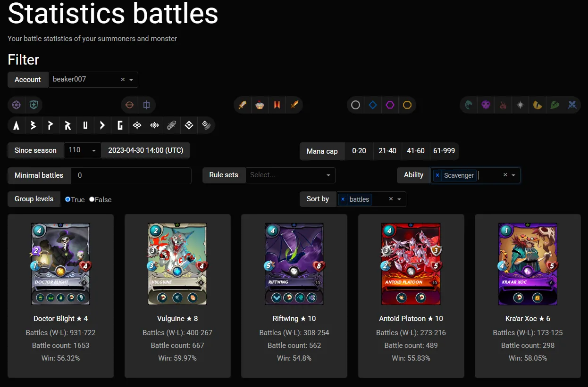
Task: Select the Alpha edition rune icon
Action: point(17,125)
